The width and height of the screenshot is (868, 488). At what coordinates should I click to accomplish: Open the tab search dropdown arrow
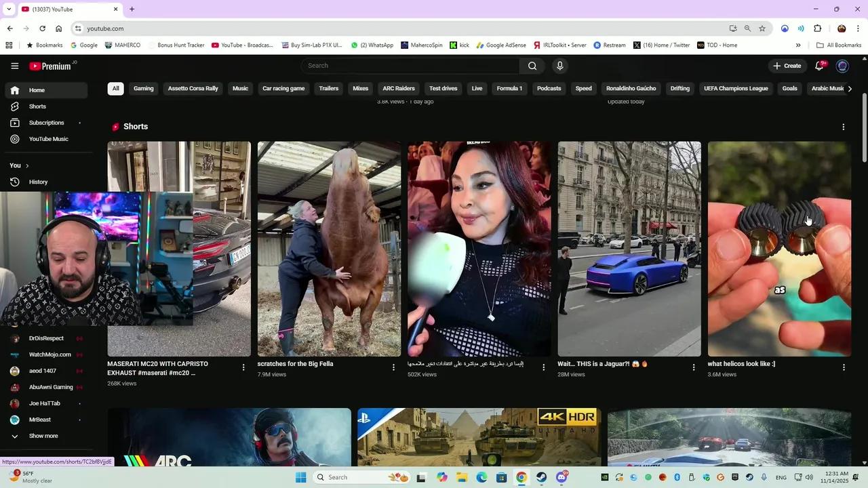(x=8, y=9)
